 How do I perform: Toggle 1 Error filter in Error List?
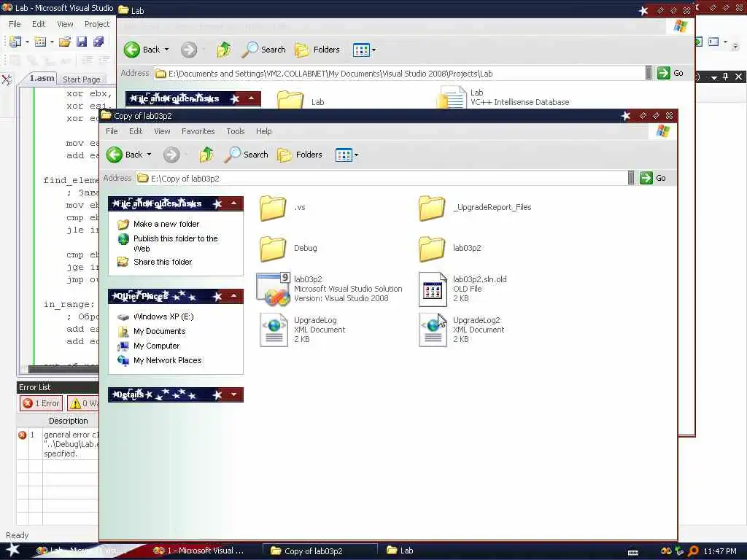(41, 403)
